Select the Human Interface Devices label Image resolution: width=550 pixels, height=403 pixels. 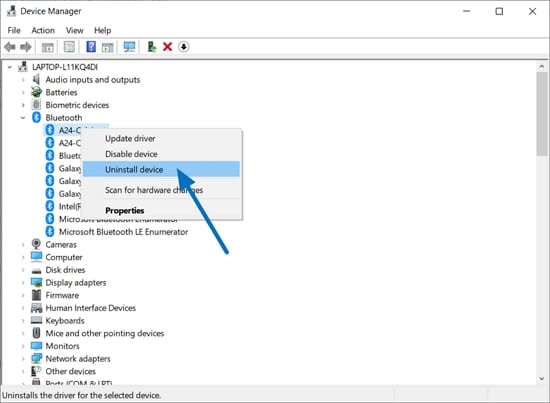[90, 308]
